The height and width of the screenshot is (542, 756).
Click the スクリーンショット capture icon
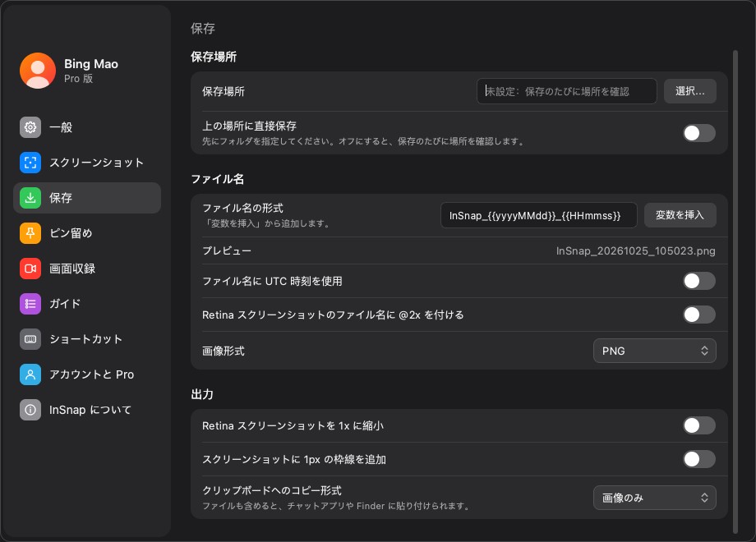click(x=30, y=163)
